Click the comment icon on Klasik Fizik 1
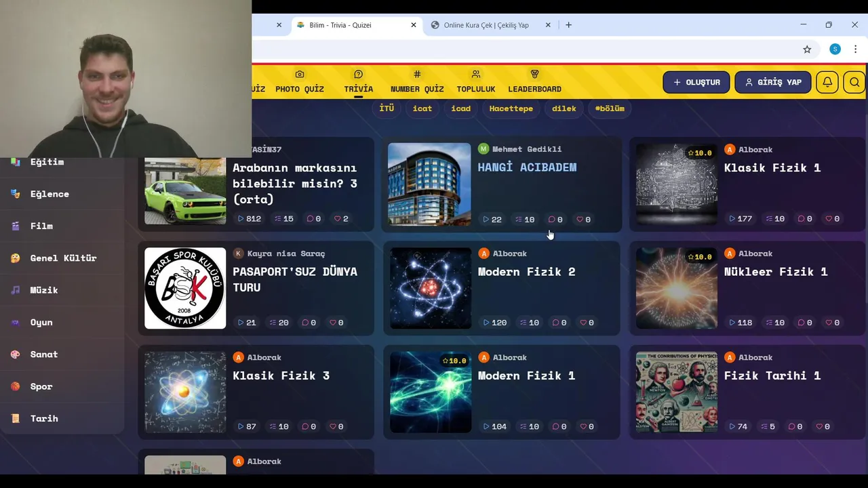Screen dimensions: 868x488 pyautogui.click(x=802, y=219)
